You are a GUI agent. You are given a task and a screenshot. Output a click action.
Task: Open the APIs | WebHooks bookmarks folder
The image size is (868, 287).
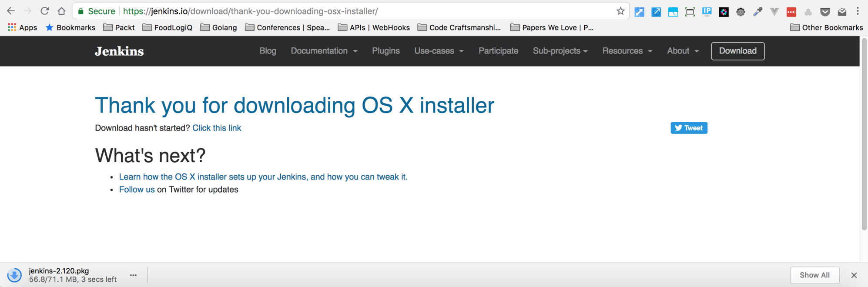pyautogui.click(x=374, y=27)
